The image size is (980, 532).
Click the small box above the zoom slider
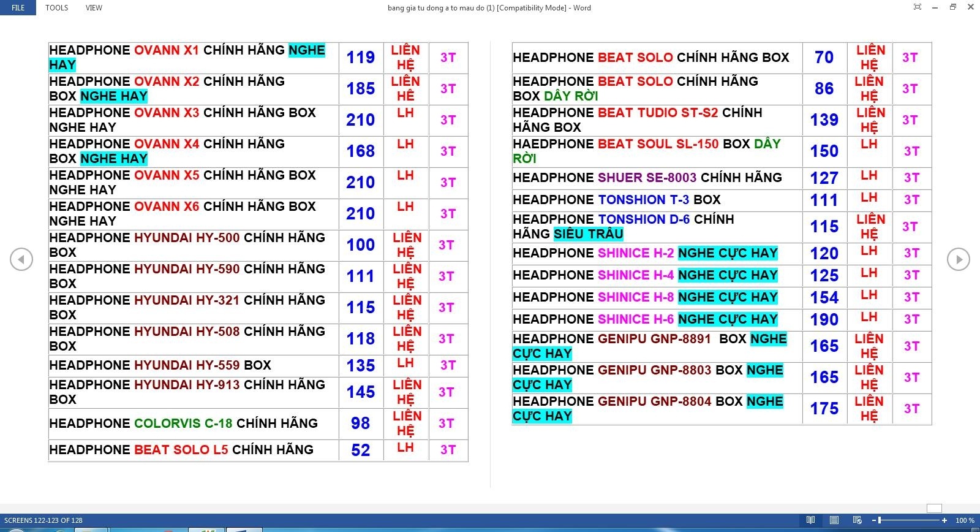tap(934, 508)
